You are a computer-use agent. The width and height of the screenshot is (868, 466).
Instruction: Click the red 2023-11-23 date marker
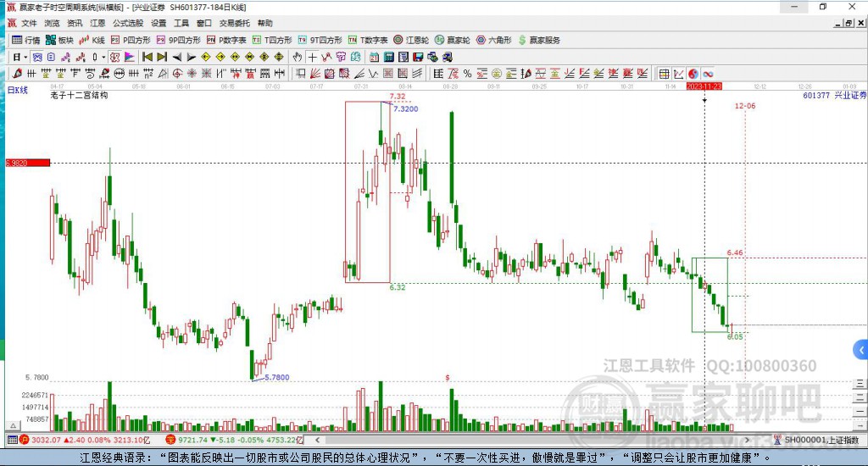(x=704, y=86)
